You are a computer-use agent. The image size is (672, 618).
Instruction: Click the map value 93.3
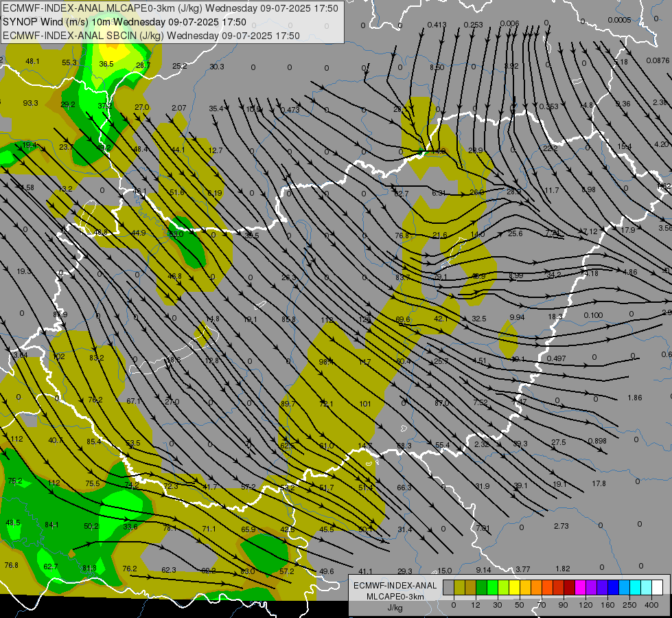[30, 104]
